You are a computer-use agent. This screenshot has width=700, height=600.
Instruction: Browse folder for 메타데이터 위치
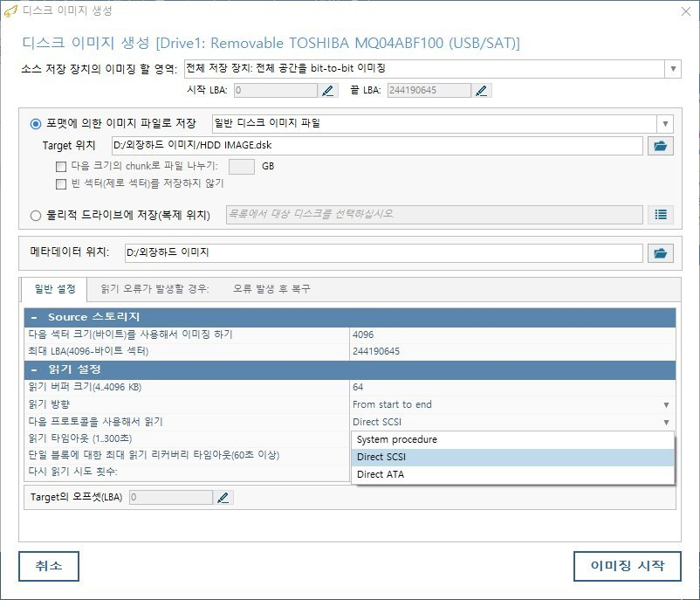pyautogui.click(x=660, y=253)
